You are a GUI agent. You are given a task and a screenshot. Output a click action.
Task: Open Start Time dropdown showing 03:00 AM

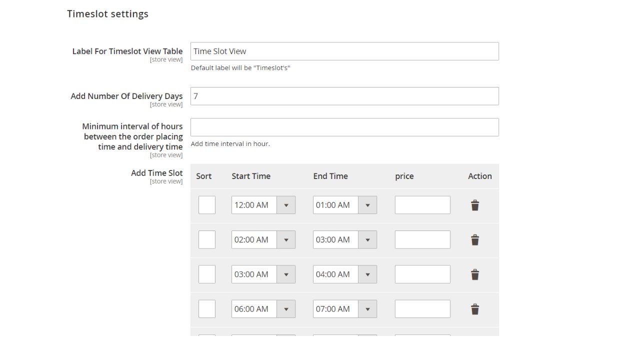point(263,274)
